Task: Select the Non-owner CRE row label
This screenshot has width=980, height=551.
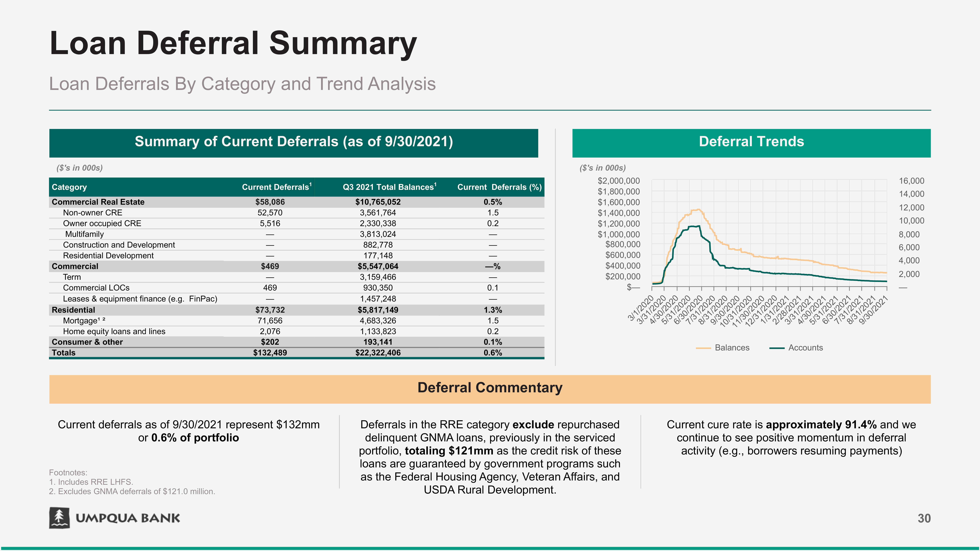Action: click(x=92, y=213)
